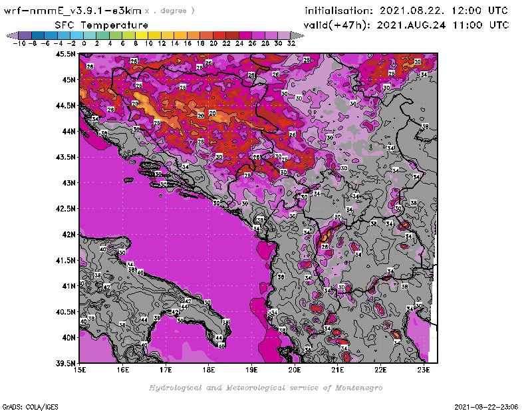Select the magenta 24 to 26 legend swatch
This screenshot has width=532, height=411.
coord(245,35)
